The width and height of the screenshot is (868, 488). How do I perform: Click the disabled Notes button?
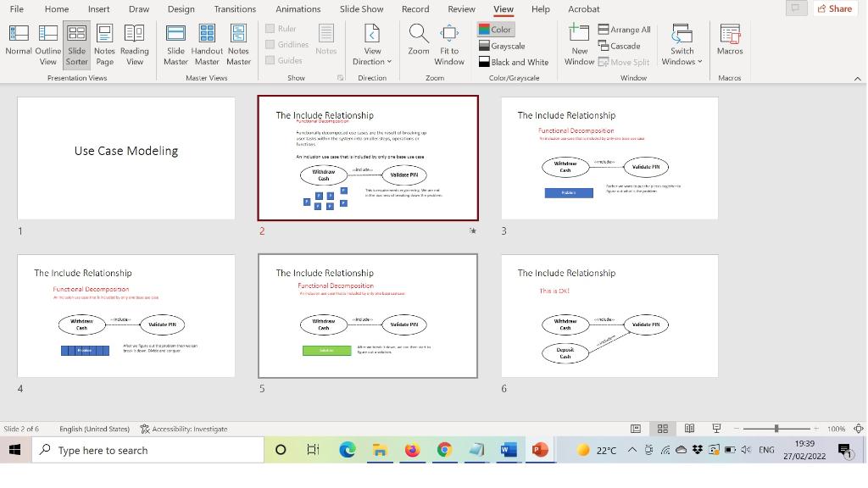pos(326,40)
